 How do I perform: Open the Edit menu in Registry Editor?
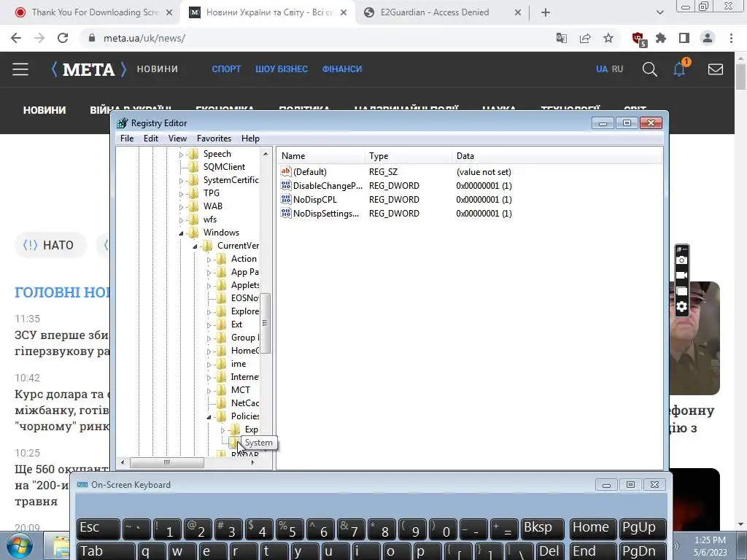point(150,139)
